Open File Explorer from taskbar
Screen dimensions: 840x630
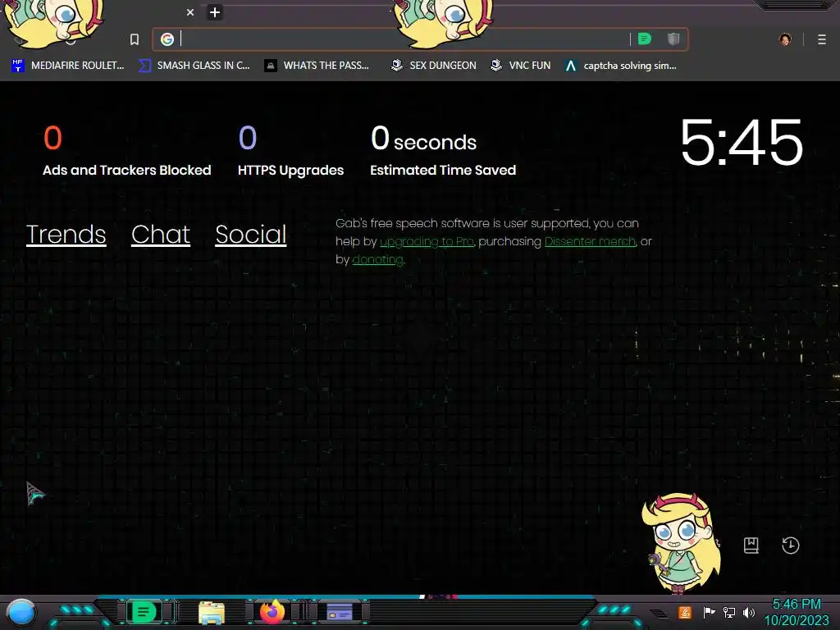coord(212,612)
